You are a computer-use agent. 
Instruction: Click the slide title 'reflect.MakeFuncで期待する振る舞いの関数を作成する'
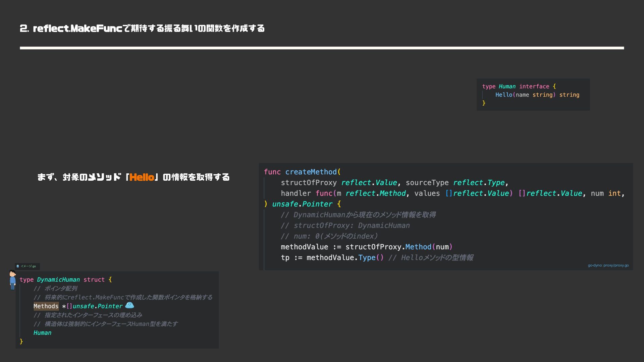point(149,28)
